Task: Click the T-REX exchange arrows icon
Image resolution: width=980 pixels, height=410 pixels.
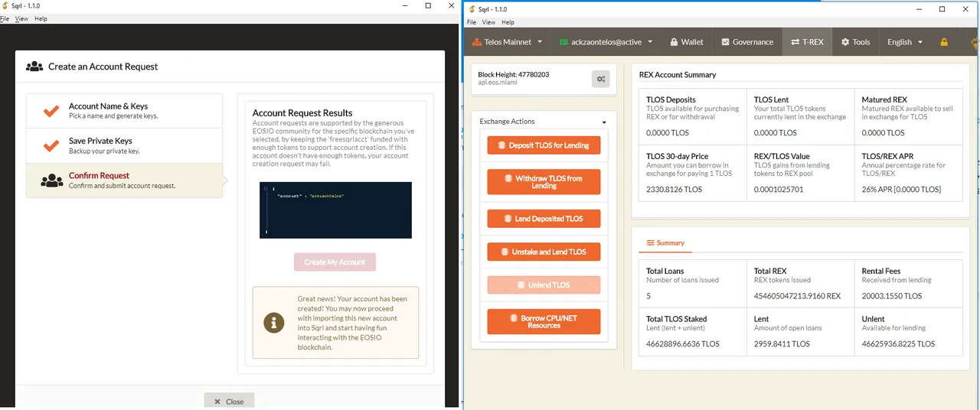Action: coord(795,42)
